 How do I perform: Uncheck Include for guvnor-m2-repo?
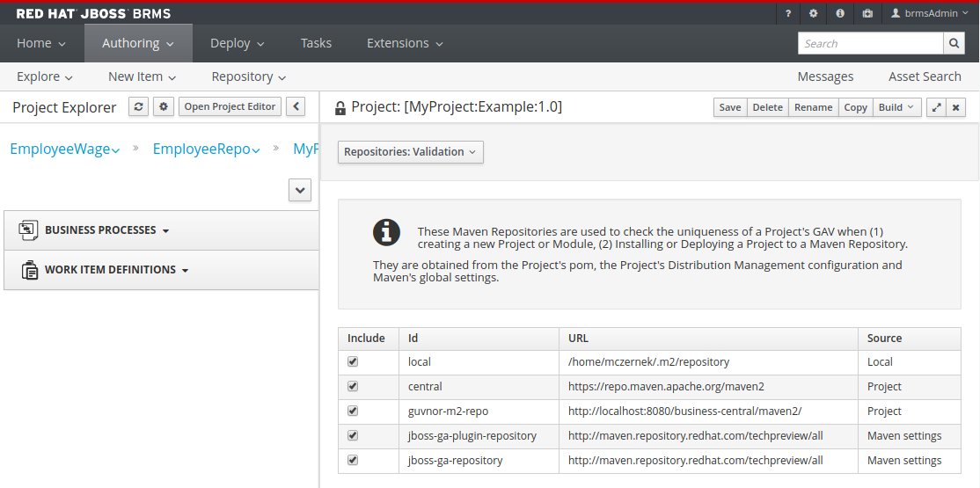(353, 411)
